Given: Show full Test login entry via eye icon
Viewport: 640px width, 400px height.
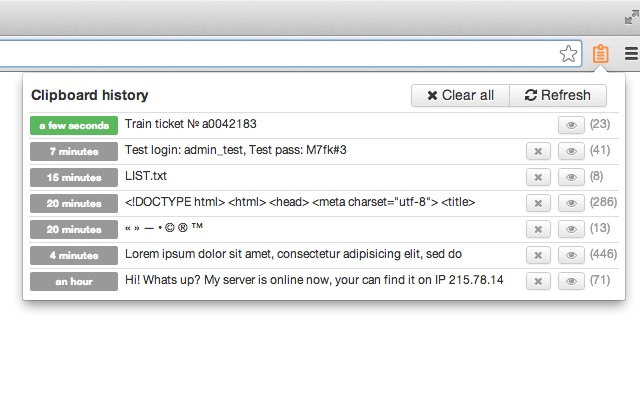Looking at the screenshot, I should click(570, 151).
